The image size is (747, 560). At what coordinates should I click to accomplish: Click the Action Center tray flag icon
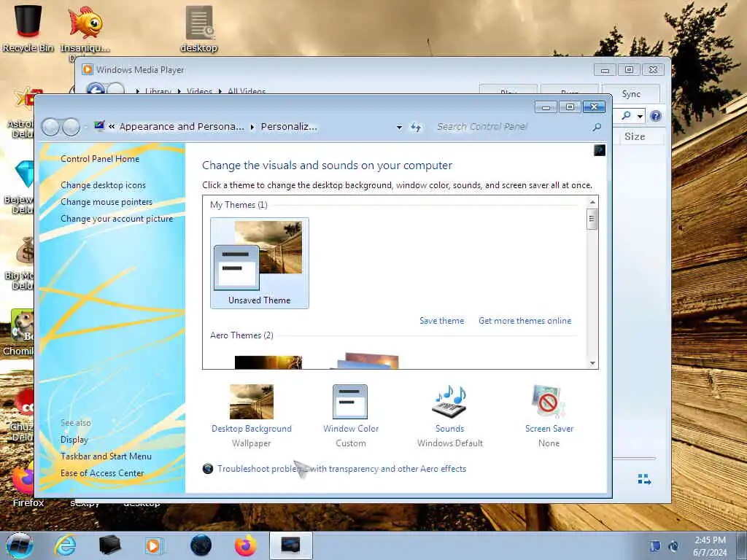(x=656, y=546)
